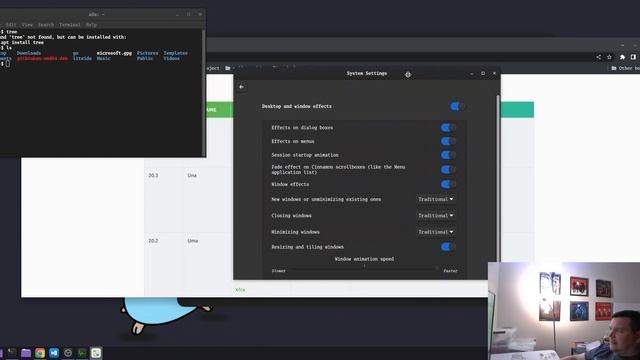Image resolution: width=640 pixels, height=360 pixels.
Task: Open Closing windows effect dropdown
Action: (x=436, y=216)
